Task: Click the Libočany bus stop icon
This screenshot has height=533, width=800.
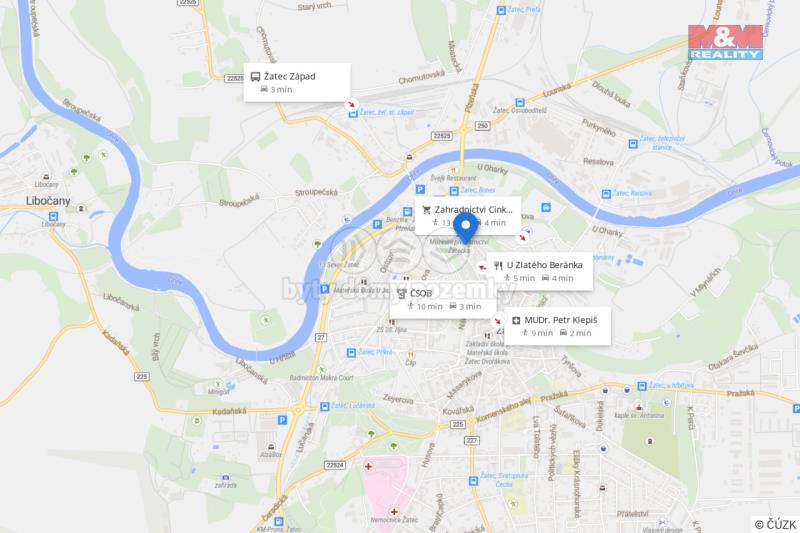Action: pos(53,216)
